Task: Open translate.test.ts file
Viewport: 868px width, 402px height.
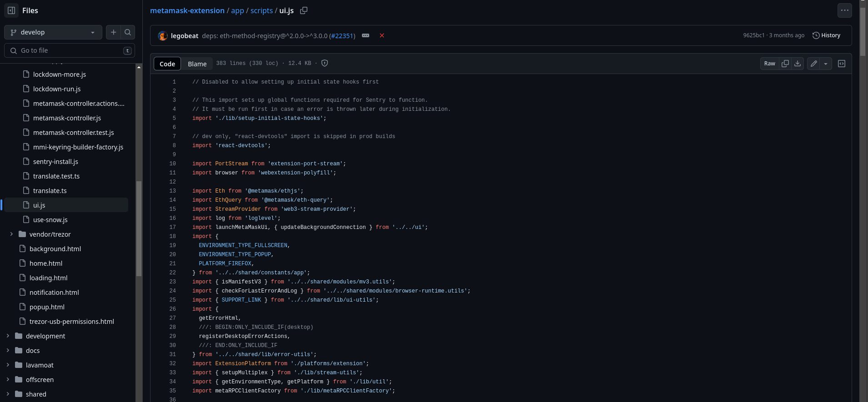Action: tap(56, 176)
